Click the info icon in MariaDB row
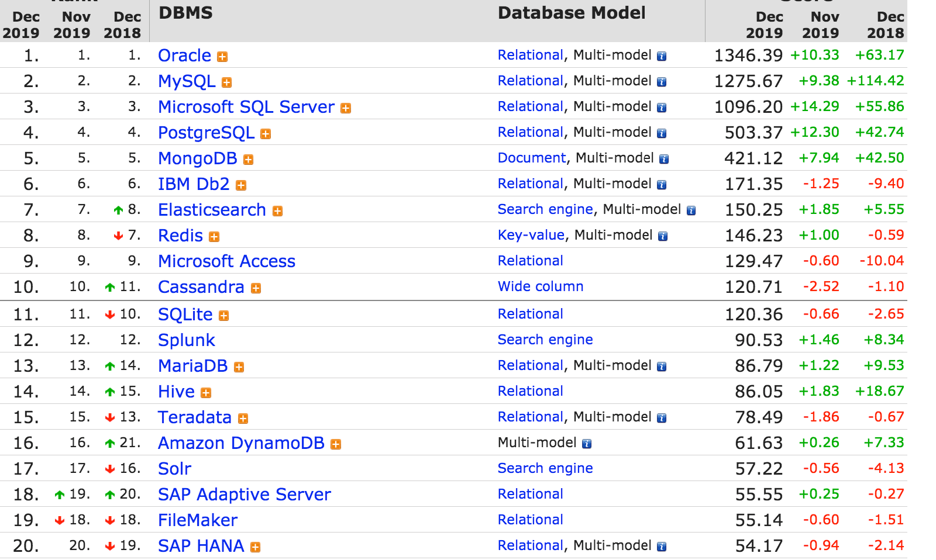936x560 pixels. pyautogui.click(x=662, y=367)
